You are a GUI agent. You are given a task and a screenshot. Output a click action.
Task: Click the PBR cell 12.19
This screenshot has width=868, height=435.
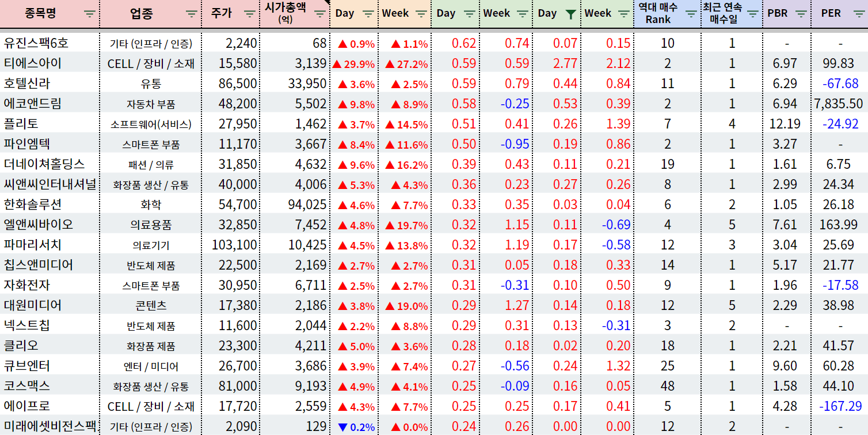786,124
